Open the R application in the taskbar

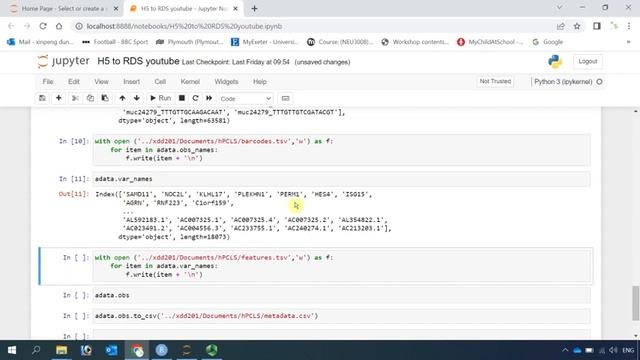tap(162, 350)
